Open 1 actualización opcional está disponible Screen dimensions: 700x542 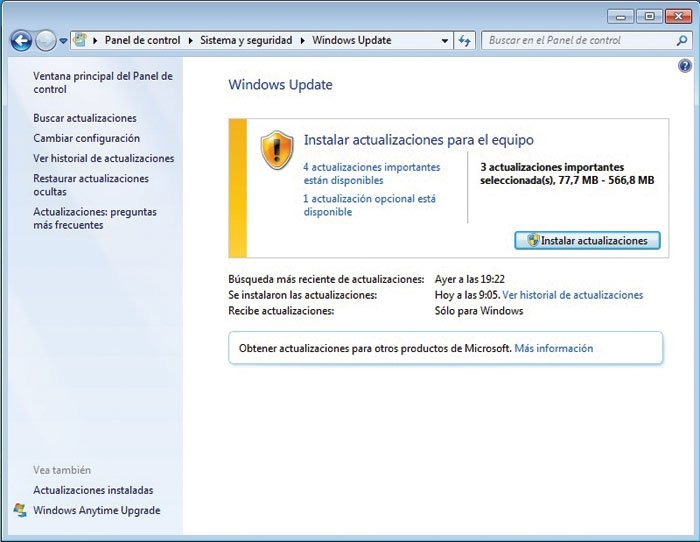pos(369,205)
